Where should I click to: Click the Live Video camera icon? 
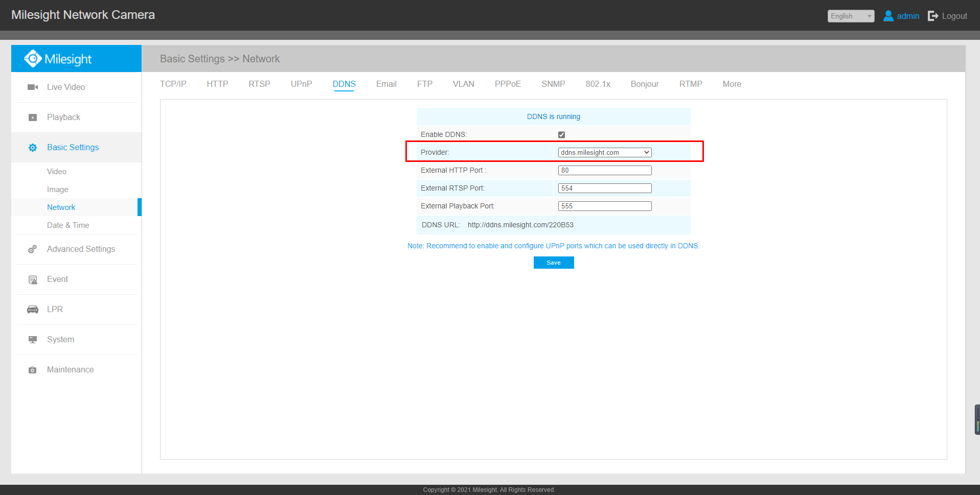click(33, 87)
